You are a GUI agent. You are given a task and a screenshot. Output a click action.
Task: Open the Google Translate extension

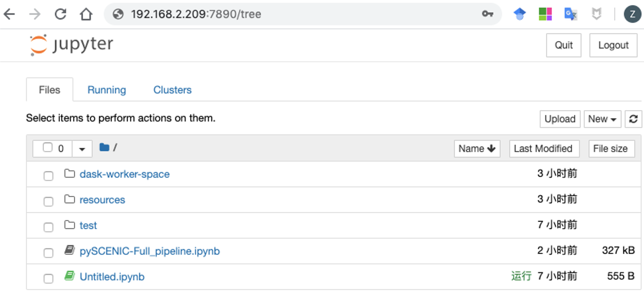pyautogui.click(x=571, y=14)
